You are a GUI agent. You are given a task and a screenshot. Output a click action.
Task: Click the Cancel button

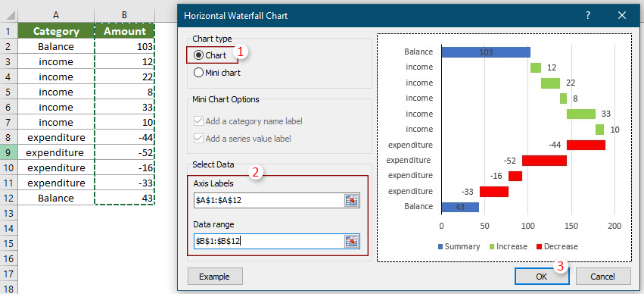coord(603,277)
